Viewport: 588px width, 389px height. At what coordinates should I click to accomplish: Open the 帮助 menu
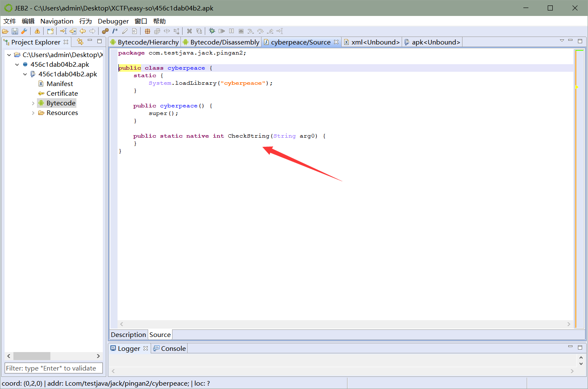point(159,21)
